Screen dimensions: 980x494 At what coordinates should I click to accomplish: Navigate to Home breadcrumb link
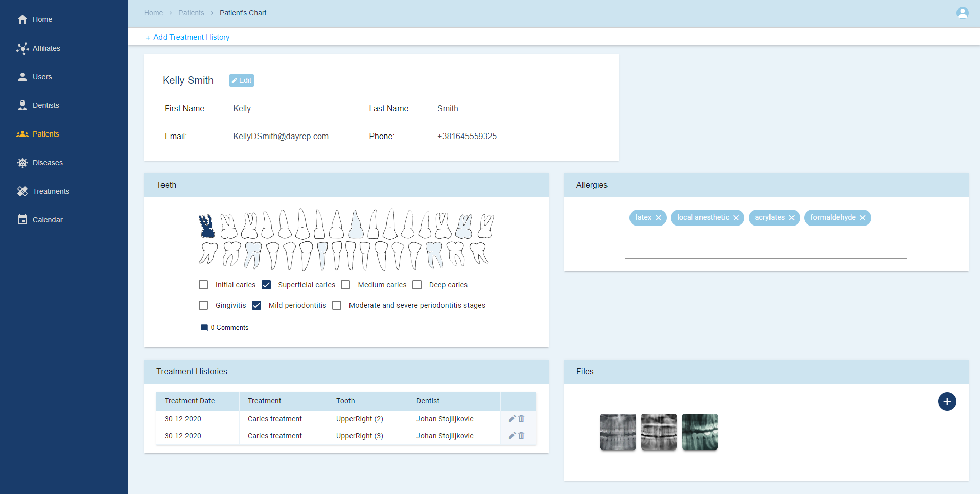pos(153,13)
